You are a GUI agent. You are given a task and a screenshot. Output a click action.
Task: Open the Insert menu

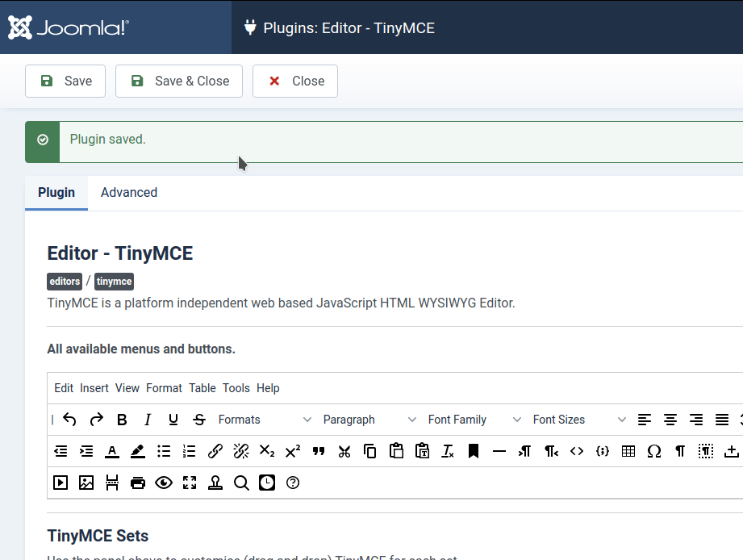click(94, 388)
